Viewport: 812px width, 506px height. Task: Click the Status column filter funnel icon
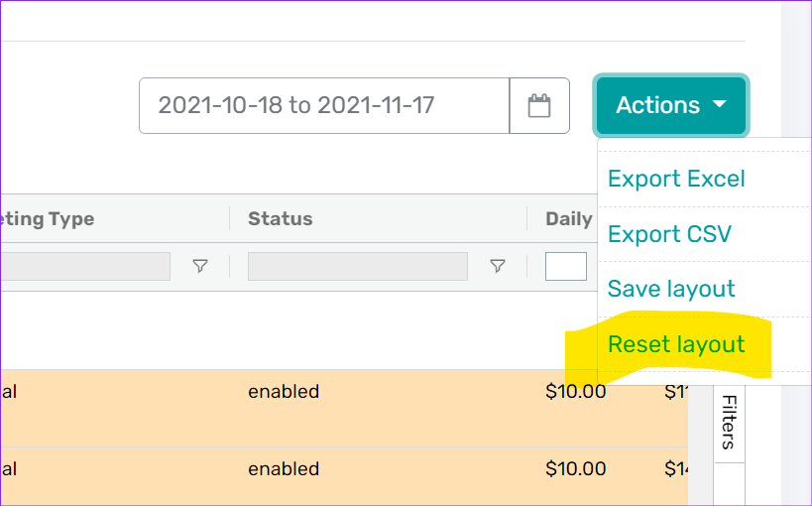[497, 266]
